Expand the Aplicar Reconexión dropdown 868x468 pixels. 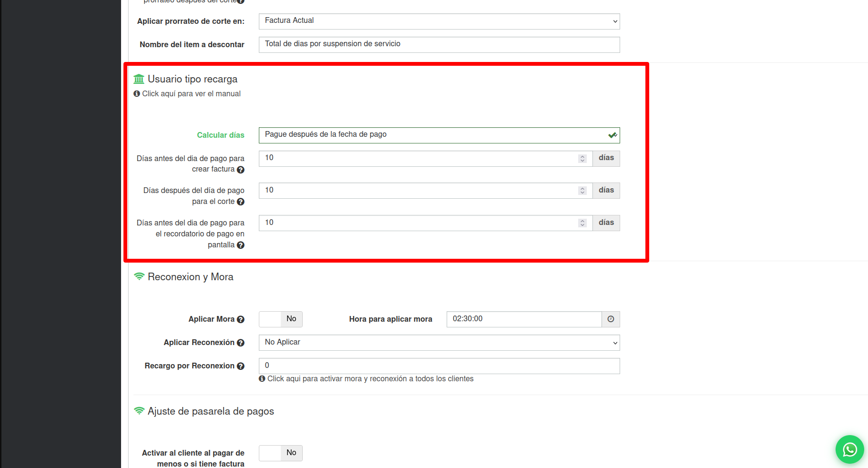439,343
